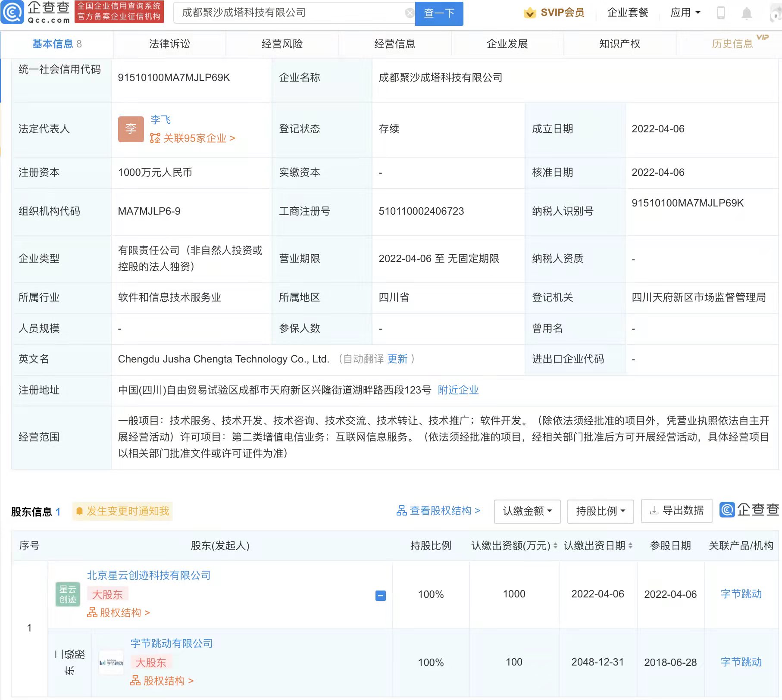
Task: Clear search text via the X icon
Action: point(409,12)
